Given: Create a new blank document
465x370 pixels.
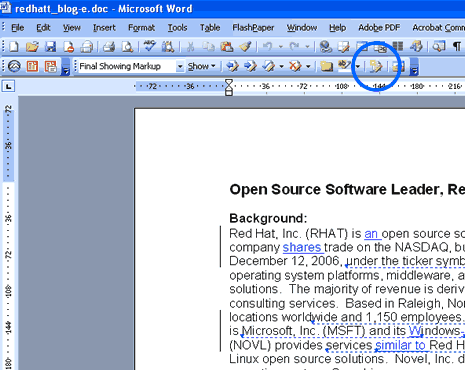Looking at the screenshot, I should pos(14,46).
